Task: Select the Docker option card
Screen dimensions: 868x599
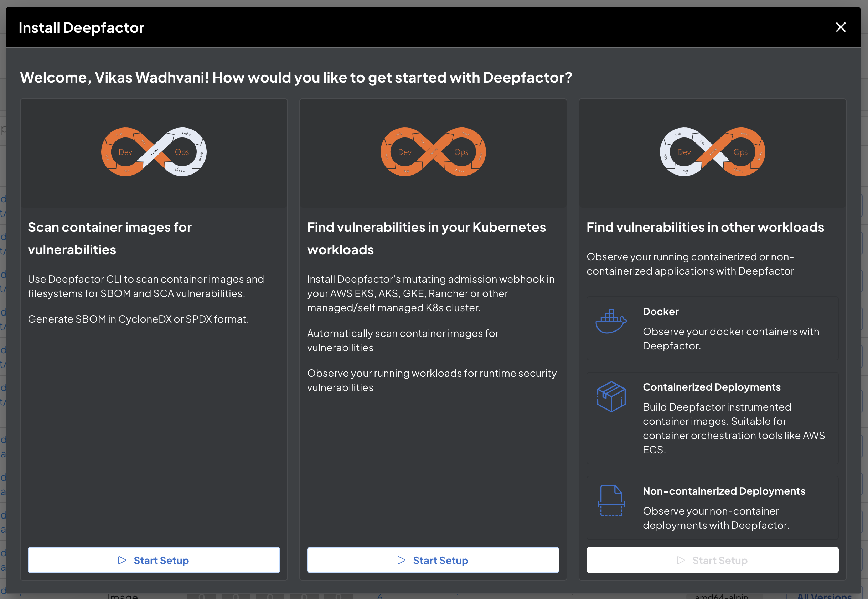Action: tap(712, 328)
